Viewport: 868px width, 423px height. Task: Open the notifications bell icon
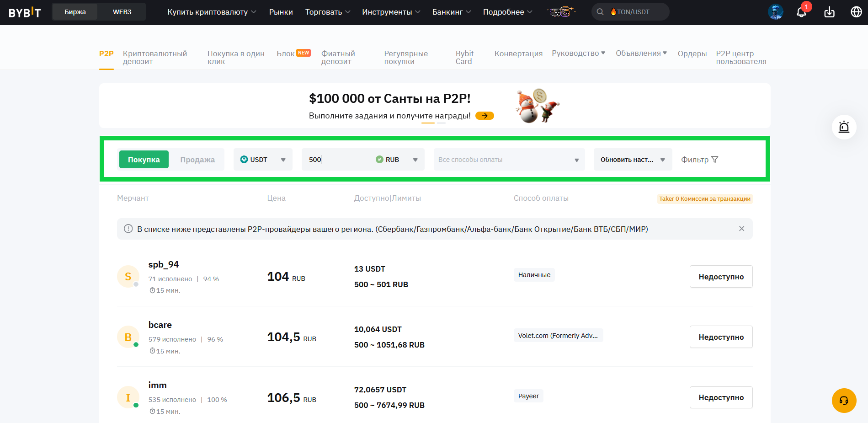[x=801, y=12]
